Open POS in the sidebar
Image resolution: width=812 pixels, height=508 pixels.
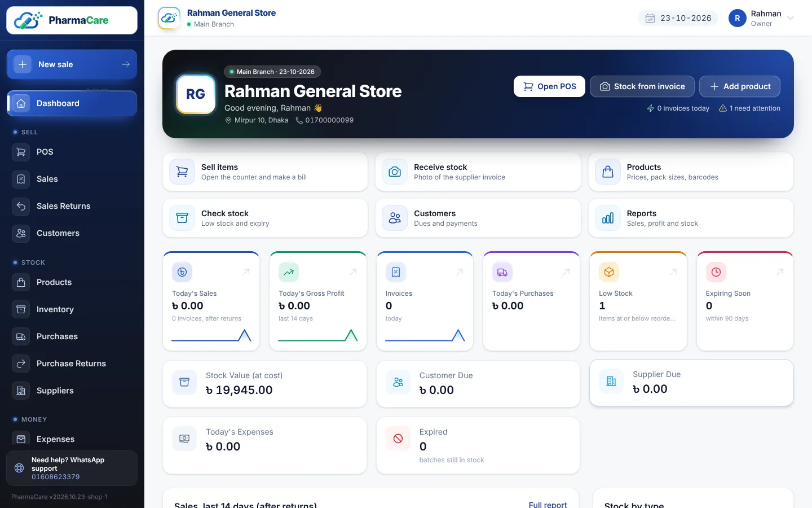[x=72, y=152]
